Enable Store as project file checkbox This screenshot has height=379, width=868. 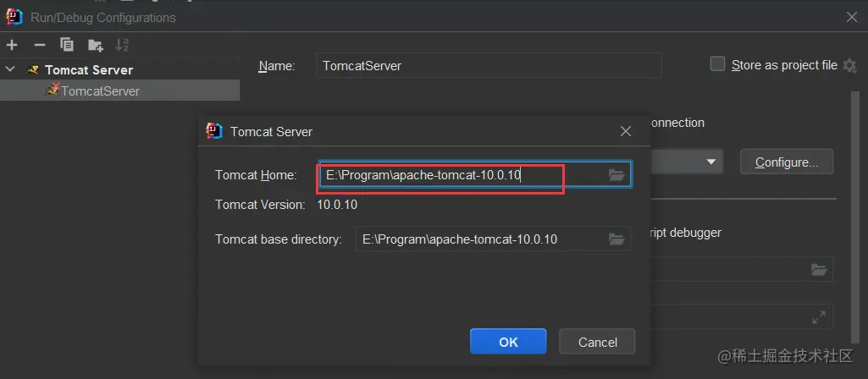coord(717,65)
